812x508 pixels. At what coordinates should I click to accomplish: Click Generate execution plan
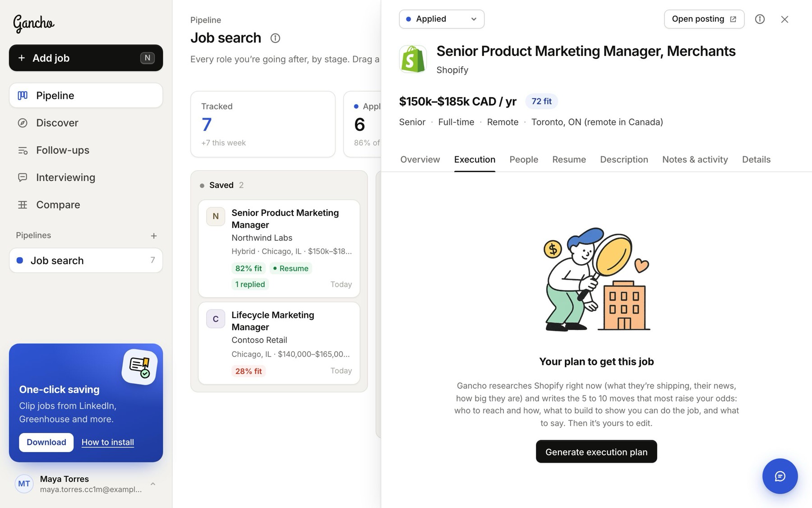596,452
